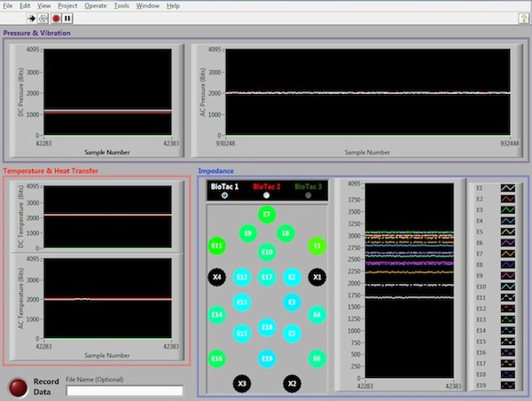Screen dimensions: 532x401
Task: Select the BioTac 1 radio button
Action: (x=223, y=195)
